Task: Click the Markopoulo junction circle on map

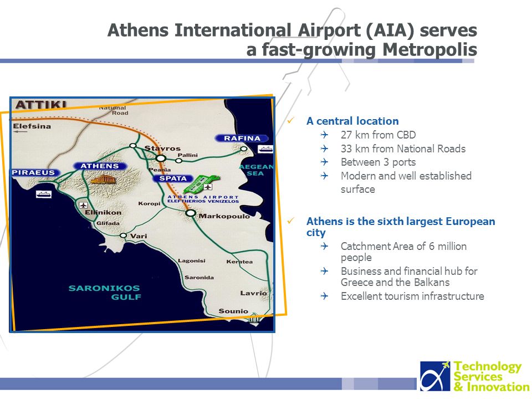Action: (x=191, y=213)
